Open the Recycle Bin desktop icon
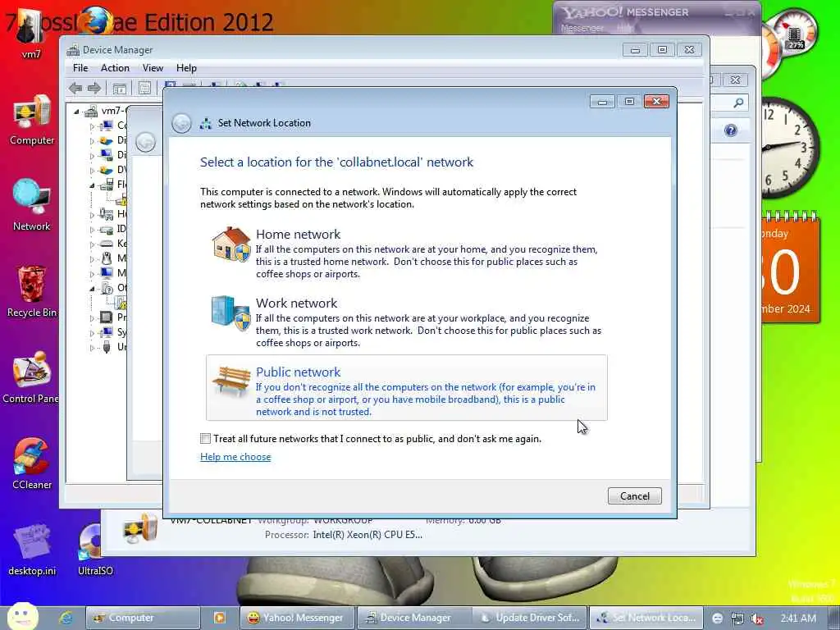 (32, 291)
